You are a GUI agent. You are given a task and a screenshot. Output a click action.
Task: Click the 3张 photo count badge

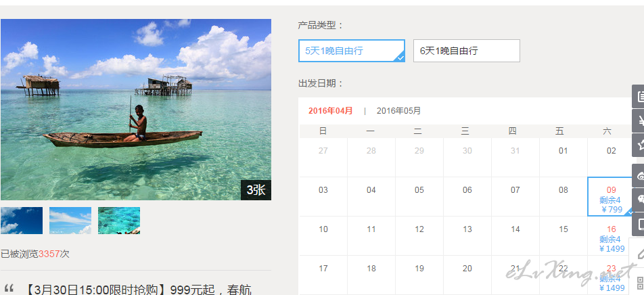(x=256, y=190)
